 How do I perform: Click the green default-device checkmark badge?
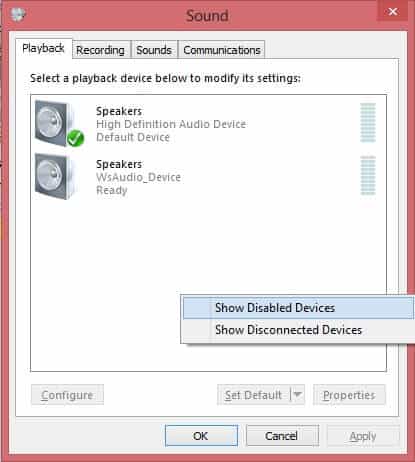(x=75, y=138)
